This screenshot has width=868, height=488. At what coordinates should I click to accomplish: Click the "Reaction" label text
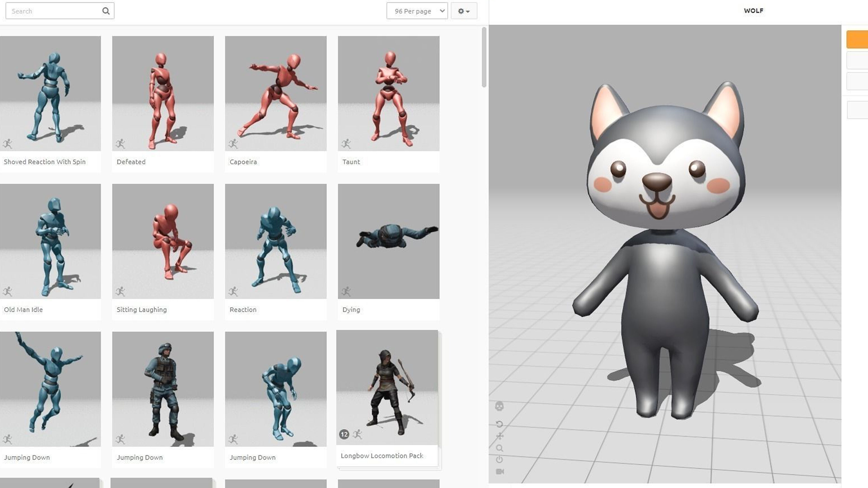[x=243, y=310]
